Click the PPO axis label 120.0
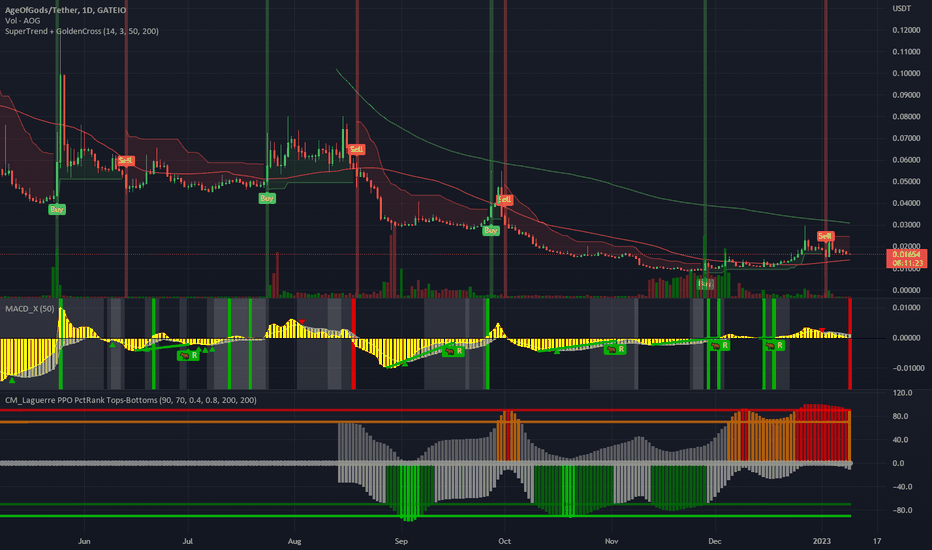The height and width of the screenshot is (550, 932). (902, 393)
